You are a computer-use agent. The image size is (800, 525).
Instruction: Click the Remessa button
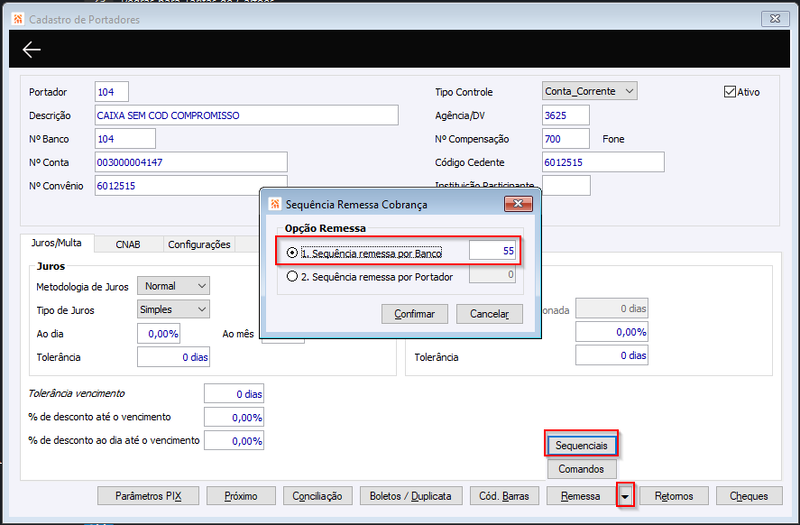point(581,496)
